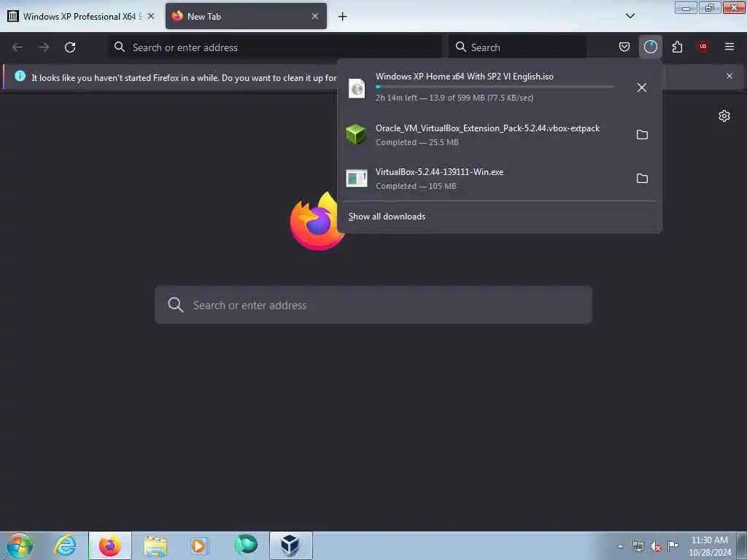
Task: Focus the address bar field
Action: [x=275, y=47]
